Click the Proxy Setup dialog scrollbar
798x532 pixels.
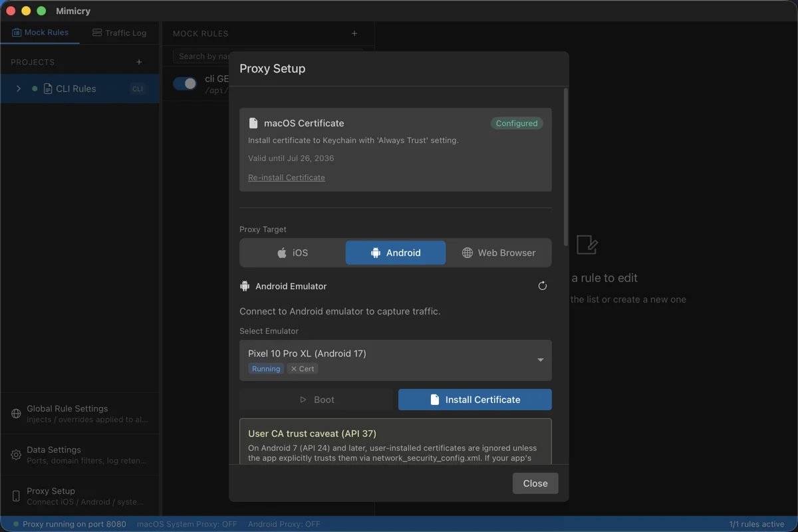566,166
